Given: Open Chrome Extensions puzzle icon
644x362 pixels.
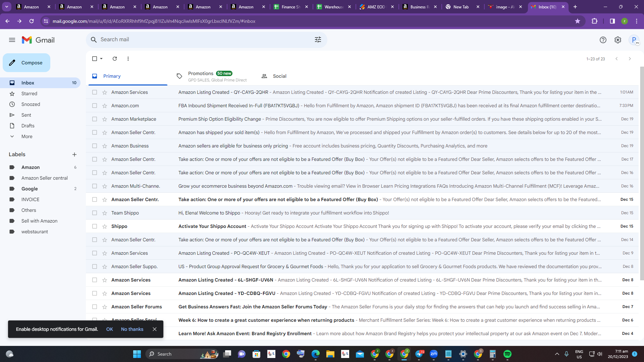Looking at the screenshot, I should [x=595, y=21].
